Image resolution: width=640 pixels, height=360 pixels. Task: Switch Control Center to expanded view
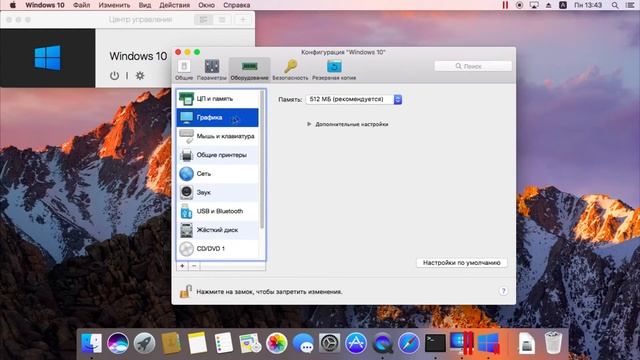(x=203, y=20)
